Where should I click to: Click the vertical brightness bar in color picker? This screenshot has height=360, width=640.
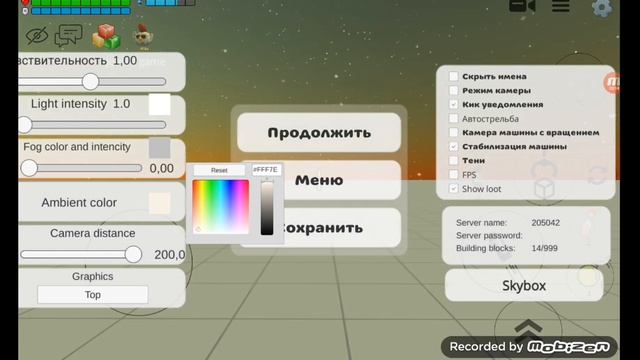click(x=267, y=208)
